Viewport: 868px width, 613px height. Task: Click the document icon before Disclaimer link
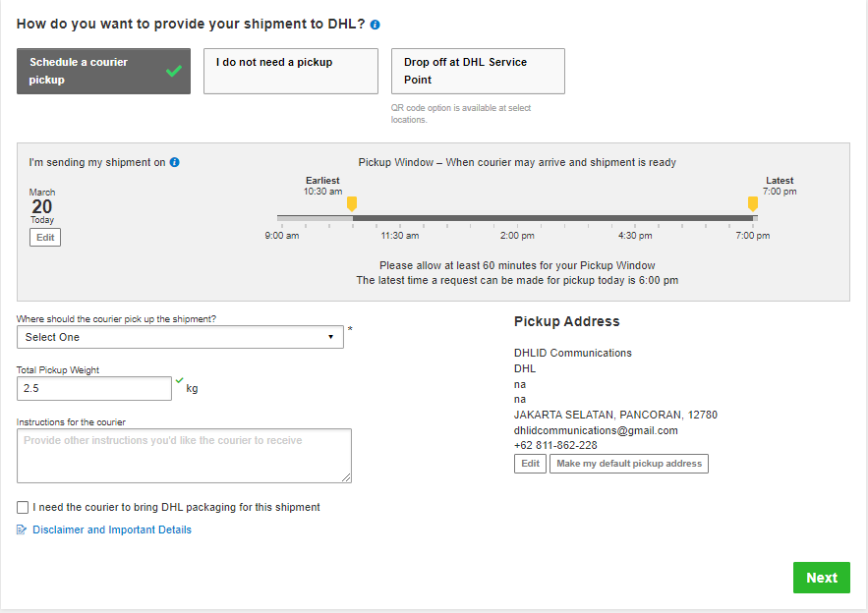pos(20,529)
